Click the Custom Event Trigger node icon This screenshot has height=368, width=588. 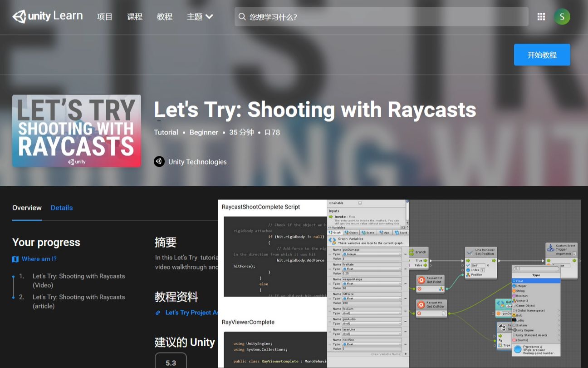point(551,247)
